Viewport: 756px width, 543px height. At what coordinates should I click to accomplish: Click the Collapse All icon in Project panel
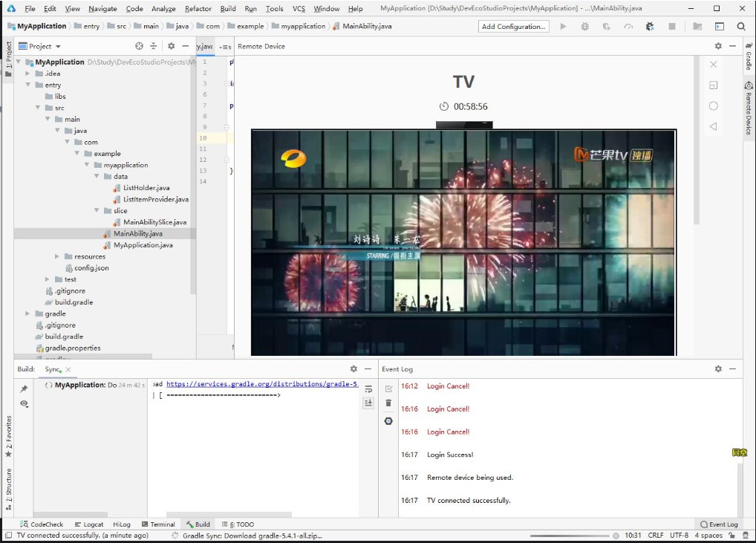(153, 46)
